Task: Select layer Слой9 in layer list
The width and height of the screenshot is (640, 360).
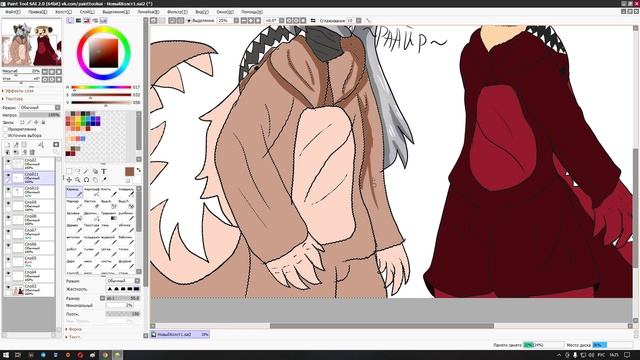Action: click(x=29, y=205)
